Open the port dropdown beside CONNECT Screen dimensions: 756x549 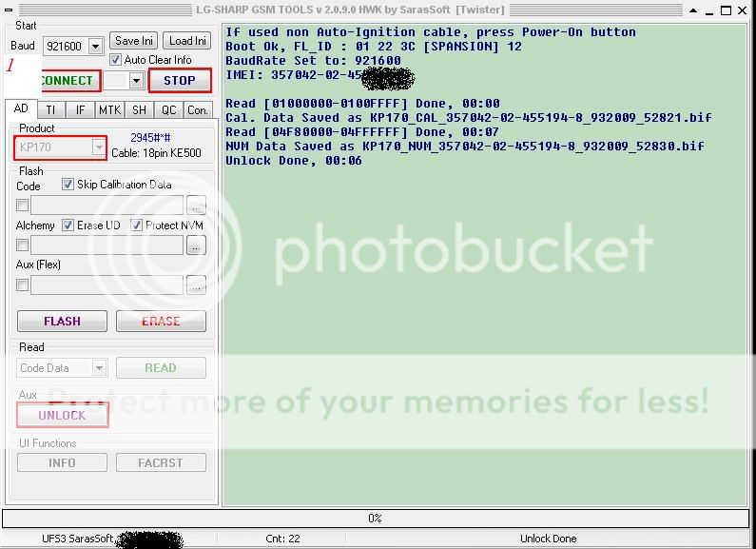pos(136,81)
